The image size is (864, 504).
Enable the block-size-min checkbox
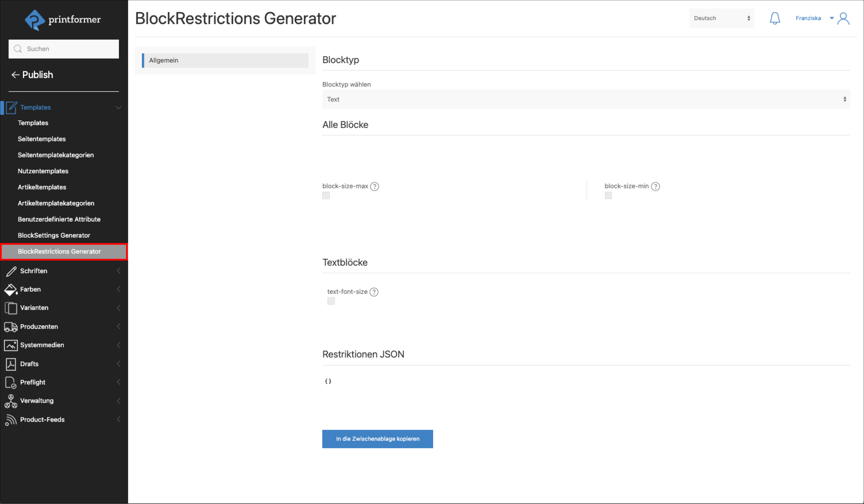click(x=608, y=196)
